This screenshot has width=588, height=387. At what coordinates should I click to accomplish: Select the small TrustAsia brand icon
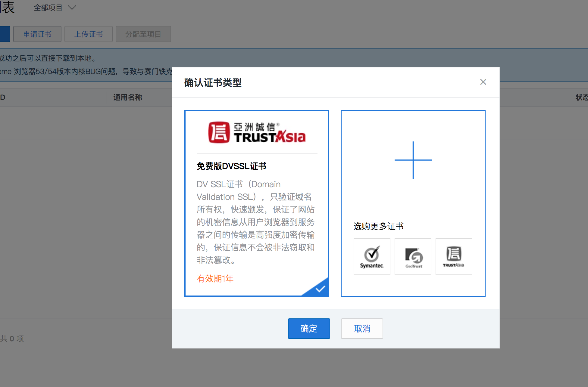tap(454, 257)
